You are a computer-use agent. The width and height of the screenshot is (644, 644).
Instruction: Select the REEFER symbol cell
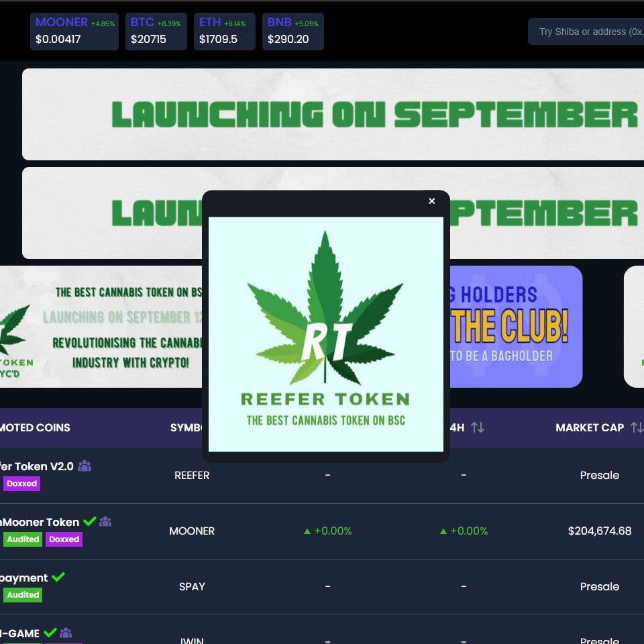click(x=192, y=475)
